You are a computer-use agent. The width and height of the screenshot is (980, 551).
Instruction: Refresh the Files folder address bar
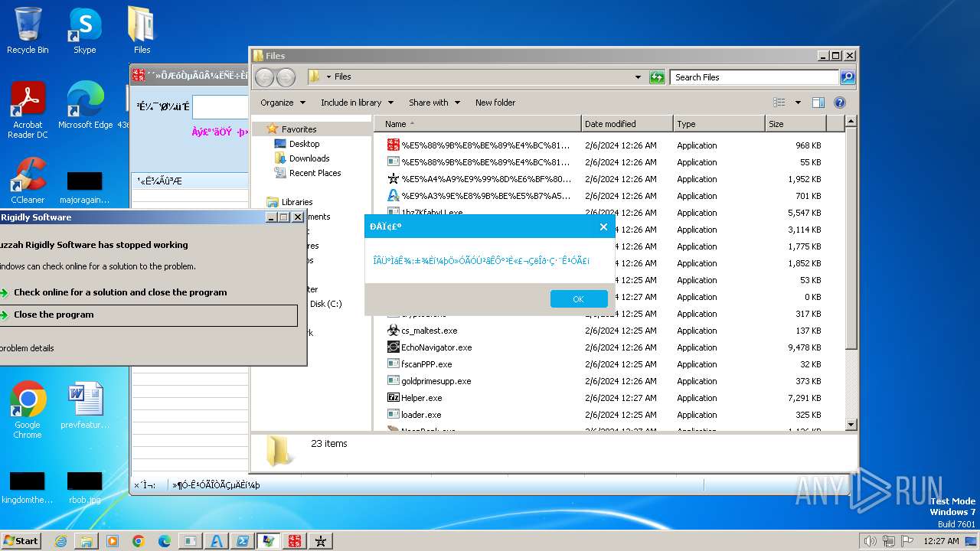coord(657,77)
